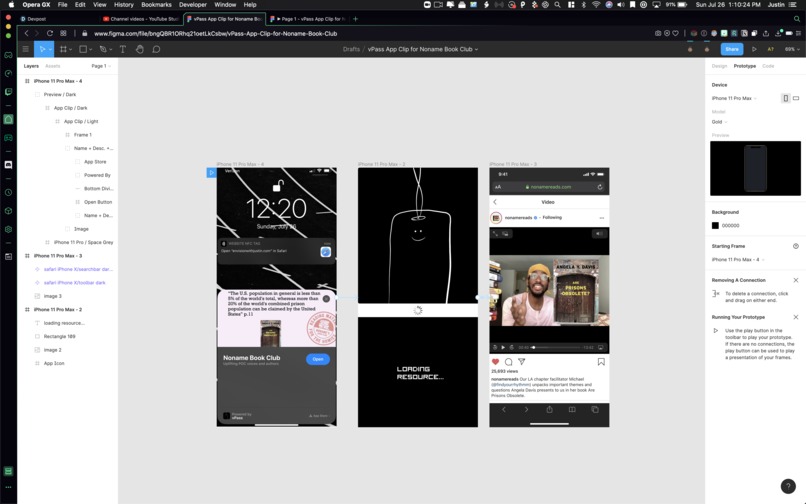Click the 000000 background hex value
806x504 pixels.
(730, 226)
